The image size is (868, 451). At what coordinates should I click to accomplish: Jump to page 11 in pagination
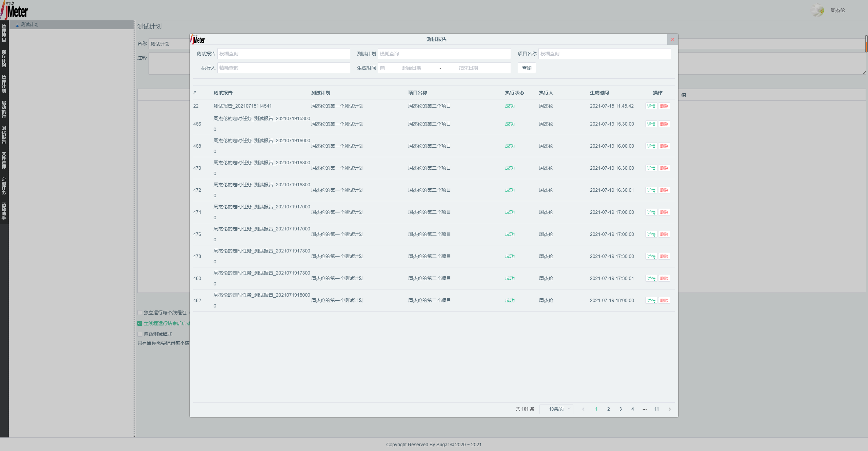tap(656, 409)
